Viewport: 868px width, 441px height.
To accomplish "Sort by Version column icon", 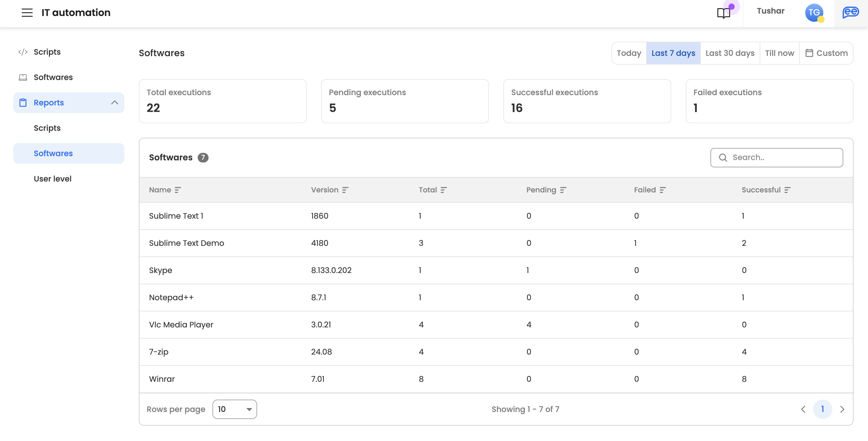I will tap(345, 190).
